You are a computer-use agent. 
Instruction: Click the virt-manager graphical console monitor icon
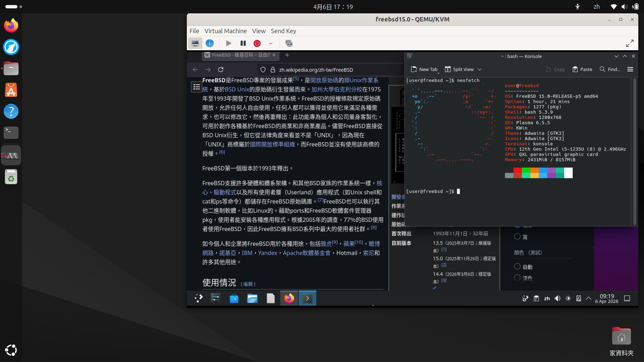pos(195,43)
